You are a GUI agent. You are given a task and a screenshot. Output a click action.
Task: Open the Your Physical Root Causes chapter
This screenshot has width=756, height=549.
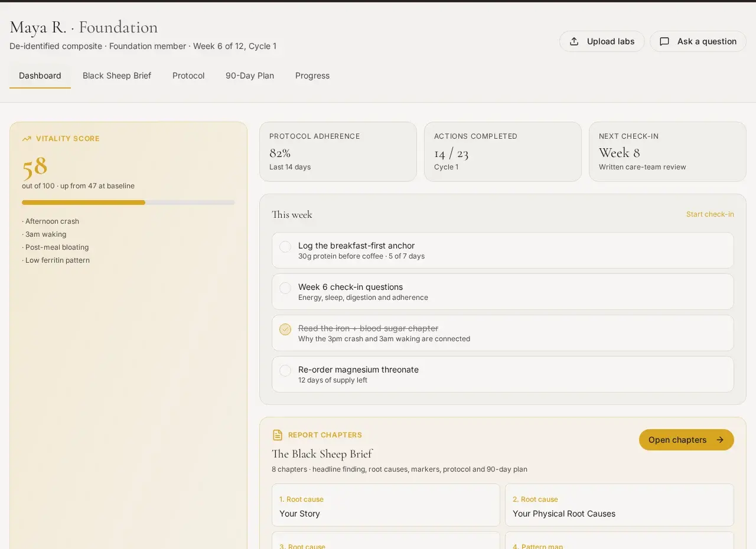point(620,505)
